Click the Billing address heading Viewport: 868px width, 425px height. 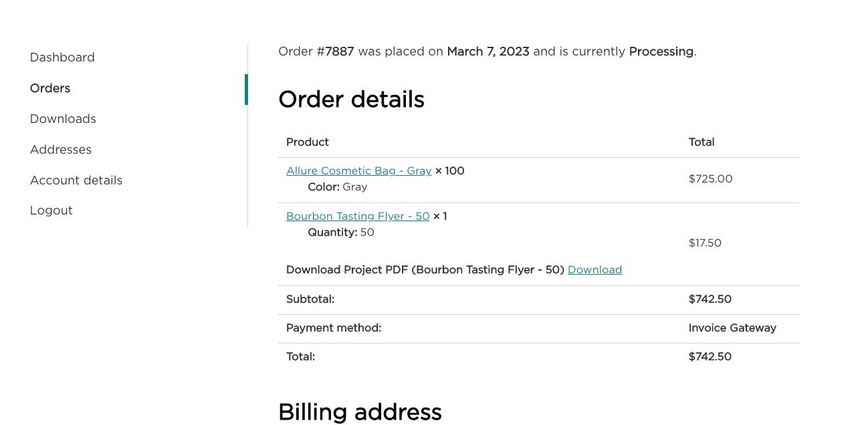(x=360, y=412)
